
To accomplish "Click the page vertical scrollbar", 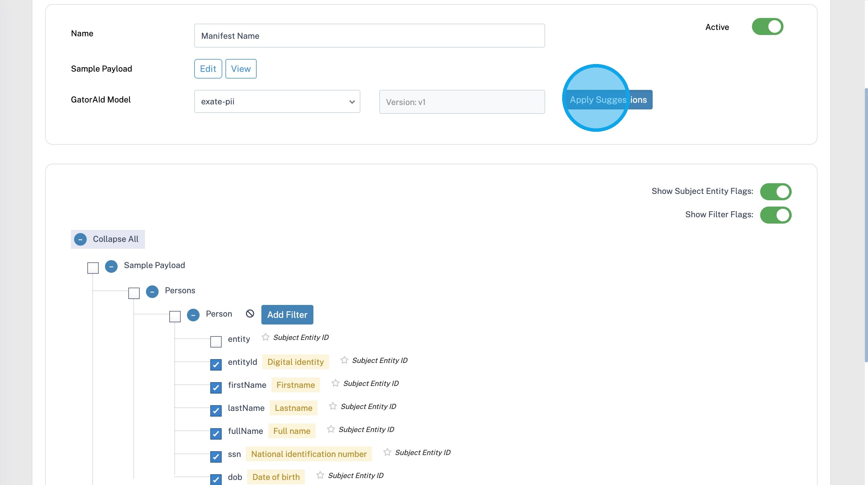I will (866, 225).
